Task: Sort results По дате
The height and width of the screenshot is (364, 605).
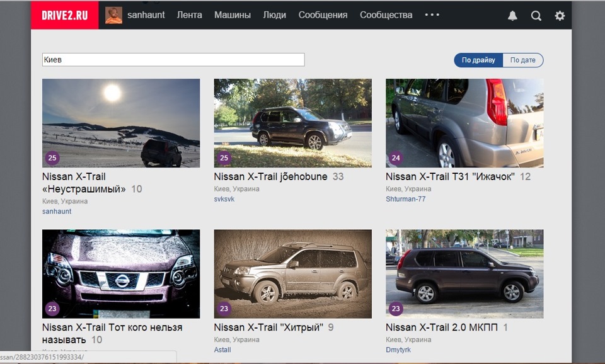Action: (523, 60)
